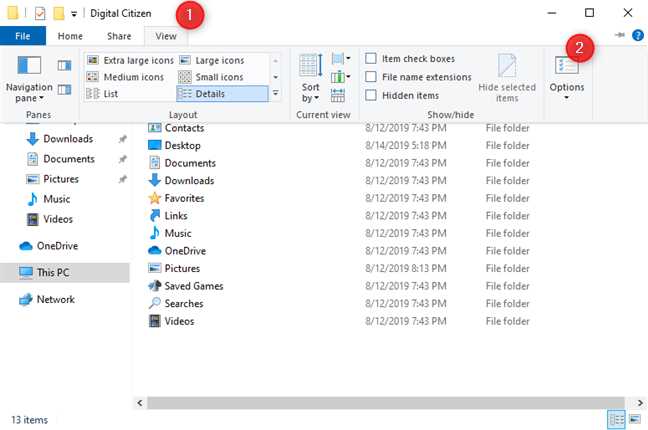Select the Links folder
This screenshot has height=430, width=648.
click(x=168, y=216)
